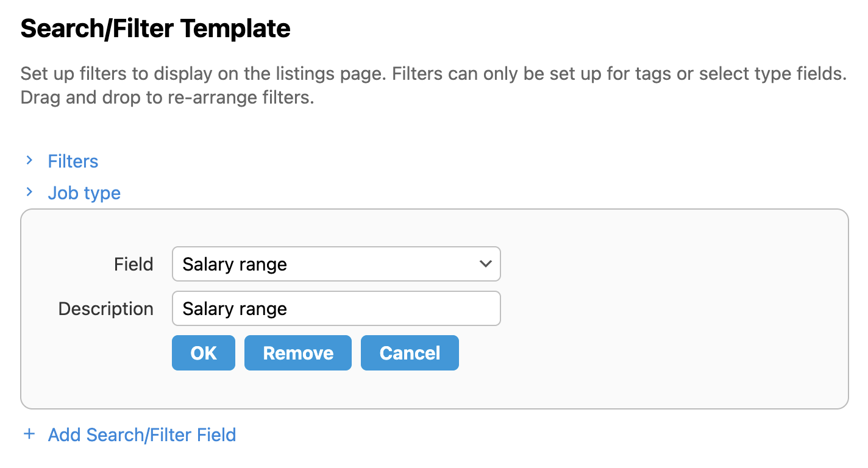Click the Search/Filter Template heading
The image size is (868, 468).
click(155, 29)
